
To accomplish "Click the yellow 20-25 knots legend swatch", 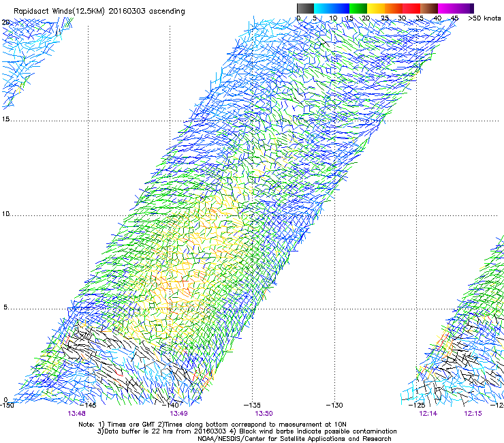I will [x=376, y=8].
